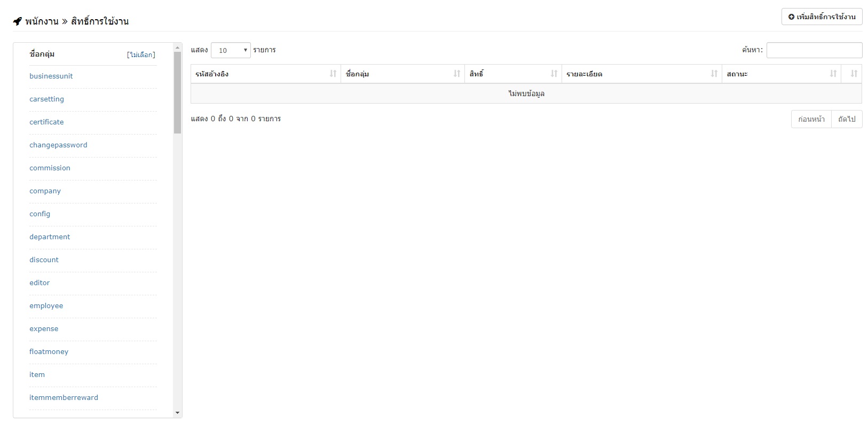Select the floatmoney group
Image resolution: width=868 pixels, height=424 pixels.
coord(49,352)
